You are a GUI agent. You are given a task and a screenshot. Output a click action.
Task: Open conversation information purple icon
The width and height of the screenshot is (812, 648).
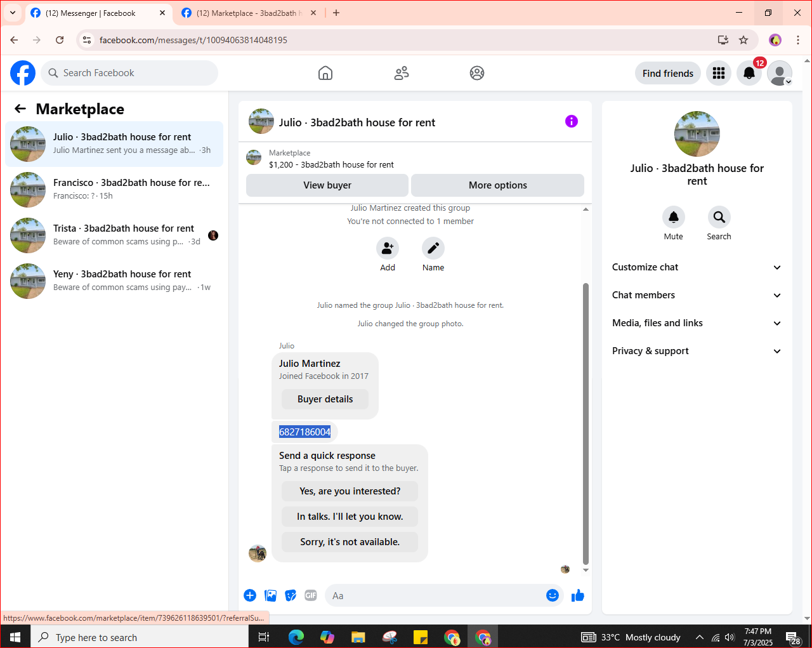[572, 121]
